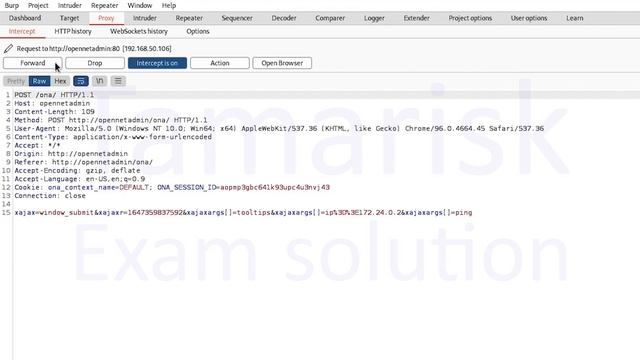Click the Referer header line
The width and height of the screenshot is (640, 360).
(84, 162)
